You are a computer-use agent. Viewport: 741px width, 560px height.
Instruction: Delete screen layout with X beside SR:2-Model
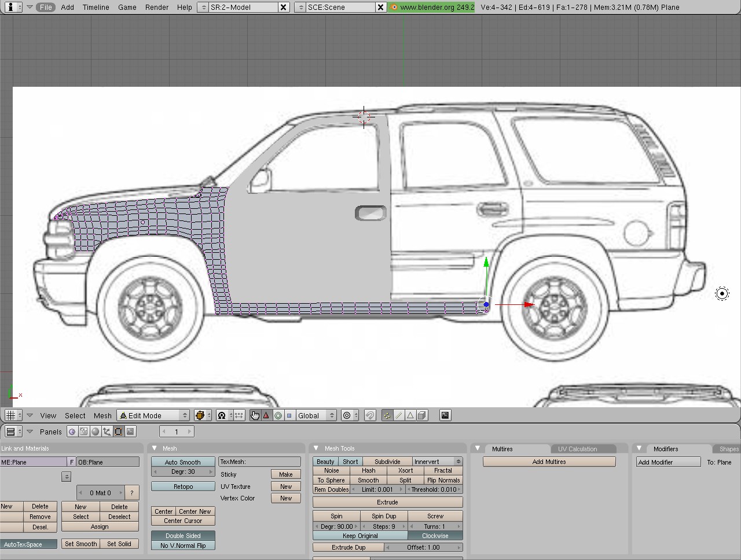pos(284,7)
